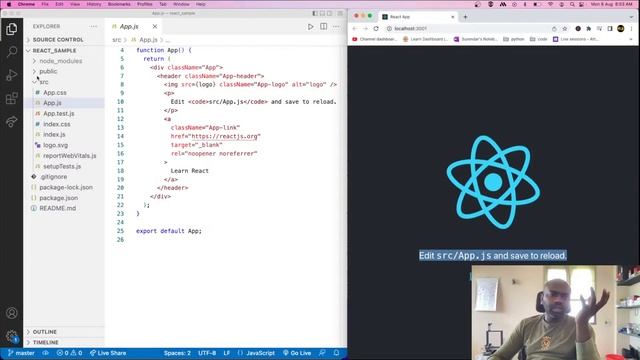Image resolution: width=640 pixels, height=360 pixels.
Task: Close the App.js editor tab
Action: [x=155, y=27]
